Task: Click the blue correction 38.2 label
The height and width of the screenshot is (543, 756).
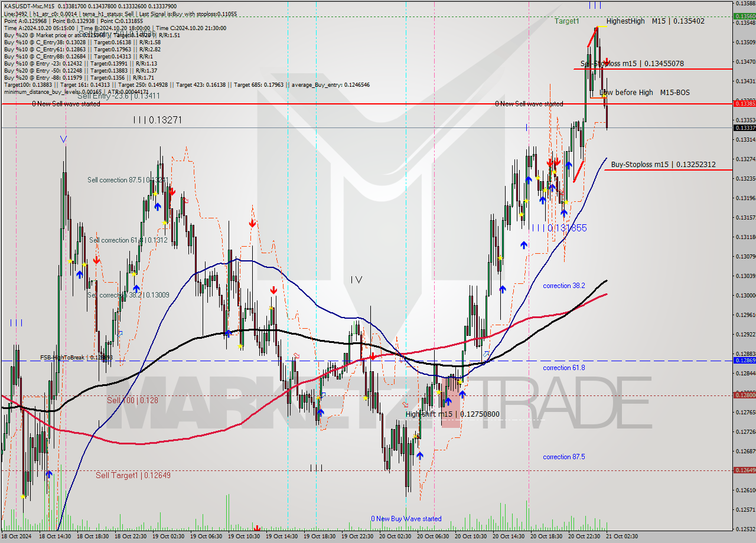Action: (x=564, y=286)
